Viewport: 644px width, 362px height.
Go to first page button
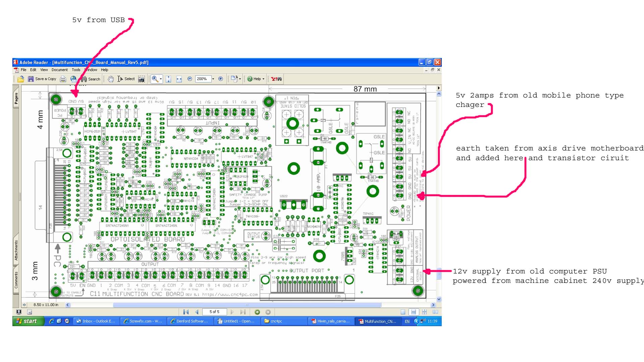click(x=186, y=312)
